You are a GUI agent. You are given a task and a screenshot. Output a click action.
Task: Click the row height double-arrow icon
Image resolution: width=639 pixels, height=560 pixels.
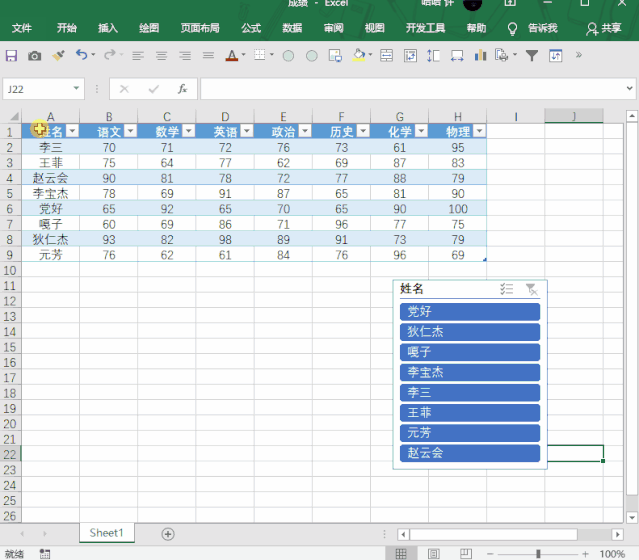pos(433,55)
